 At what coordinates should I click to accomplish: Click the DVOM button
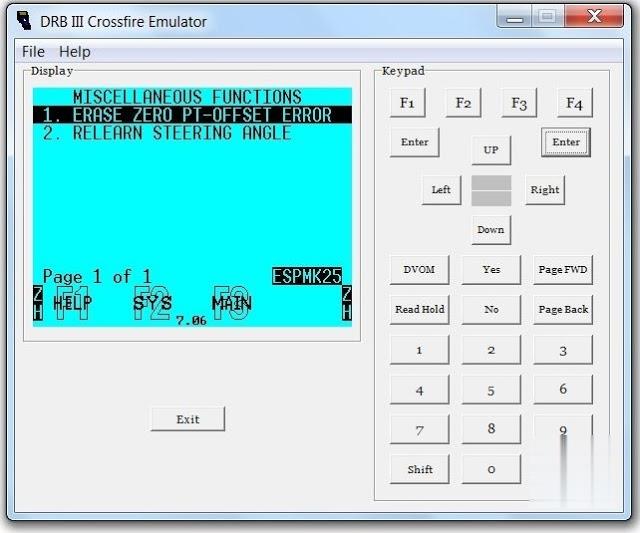tap(419, 270)
